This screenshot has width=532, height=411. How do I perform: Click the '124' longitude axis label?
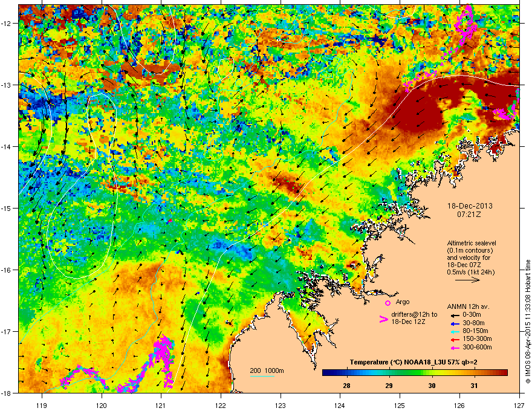[x=340, y=405]
